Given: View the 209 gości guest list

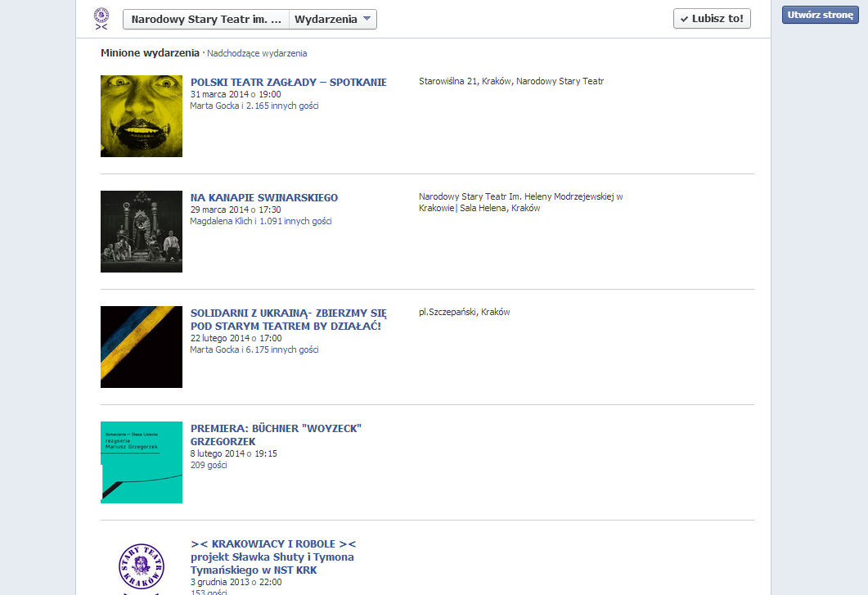Looking at the screenshot, I should (209, 465).
